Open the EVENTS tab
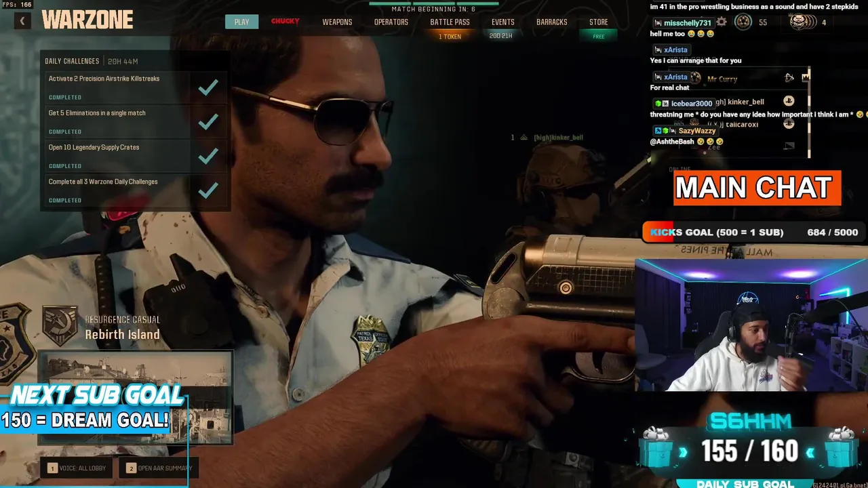 pos(503,22)
